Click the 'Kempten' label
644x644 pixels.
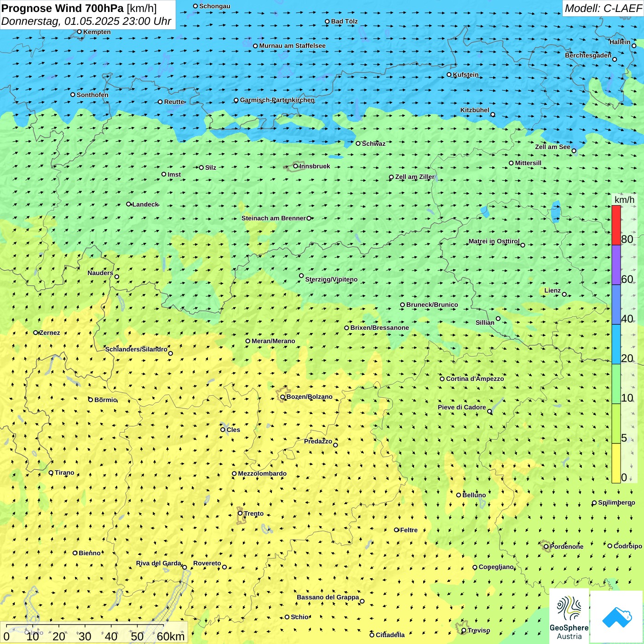point(97,32)
